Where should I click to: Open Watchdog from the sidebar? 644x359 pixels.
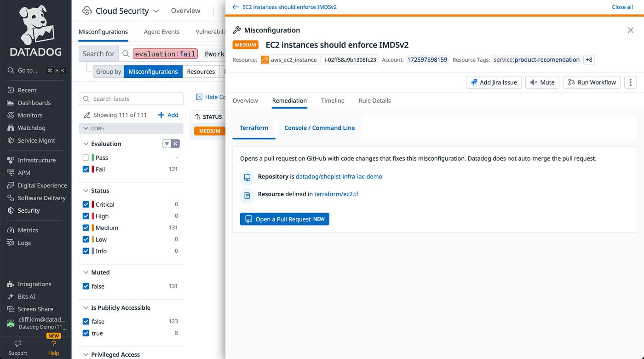click(x=29, y=127)
